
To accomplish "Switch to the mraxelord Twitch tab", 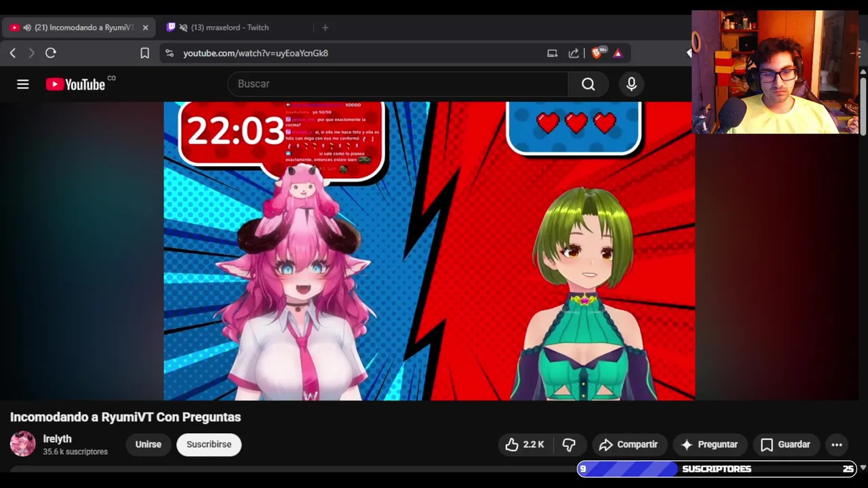I will [230, 28].
